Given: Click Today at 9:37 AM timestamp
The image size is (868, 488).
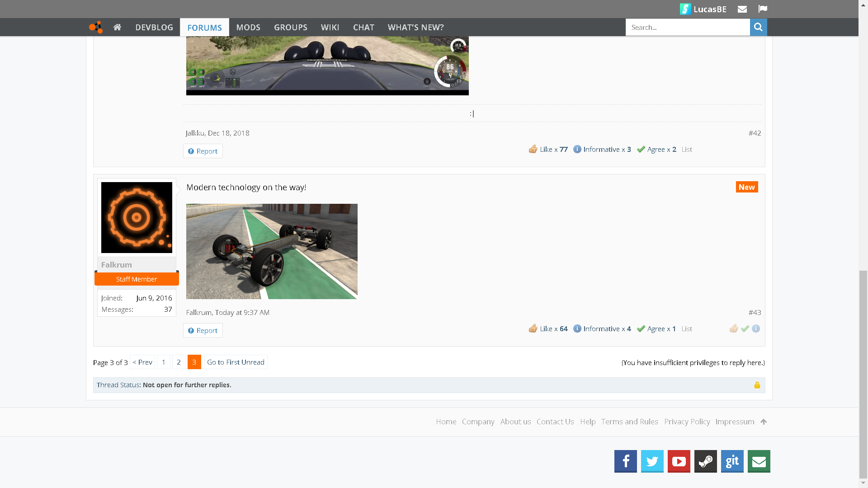Looking at the screenshot, I should point(242,312).
